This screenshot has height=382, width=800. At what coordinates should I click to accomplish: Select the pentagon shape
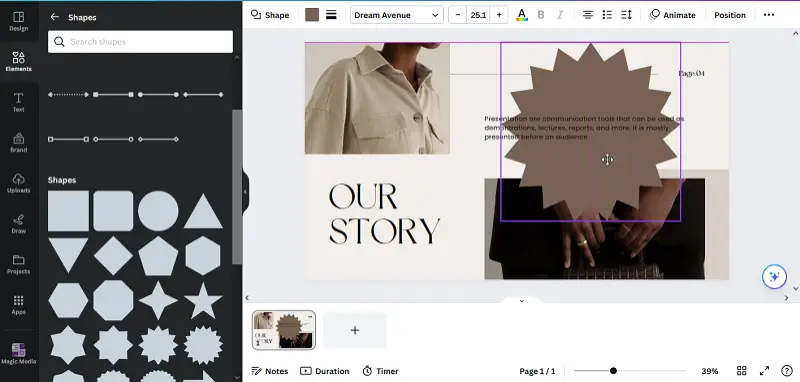coord(158,256)
